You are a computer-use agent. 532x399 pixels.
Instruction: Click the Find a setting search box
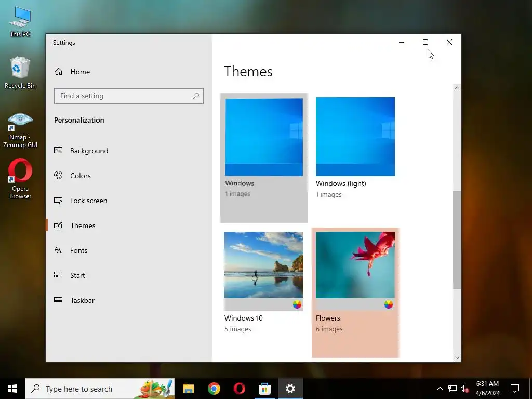(x=129, y=96)
